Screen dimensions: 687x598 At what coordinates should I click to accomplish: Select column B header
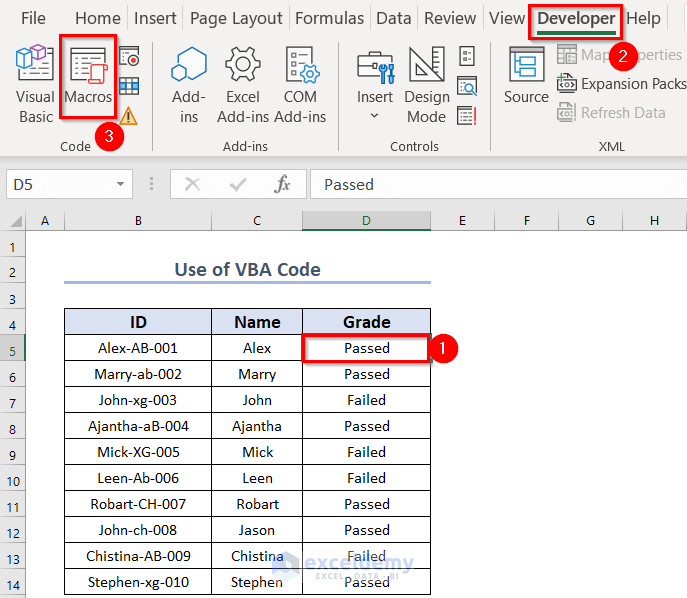pyautogui.click(x=138, y=221)
